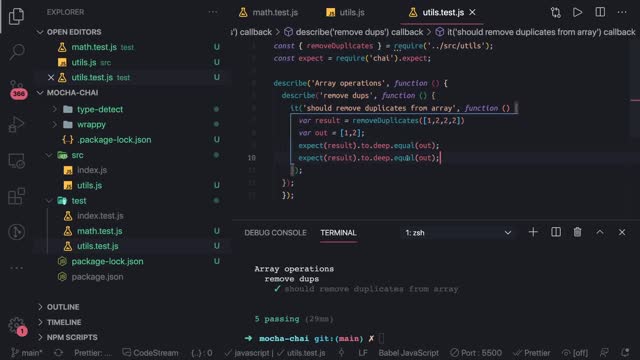This screenshot has width=640, height=360.
Task: Open math.test.js in the test folder
Action: [x=100, y=231]
